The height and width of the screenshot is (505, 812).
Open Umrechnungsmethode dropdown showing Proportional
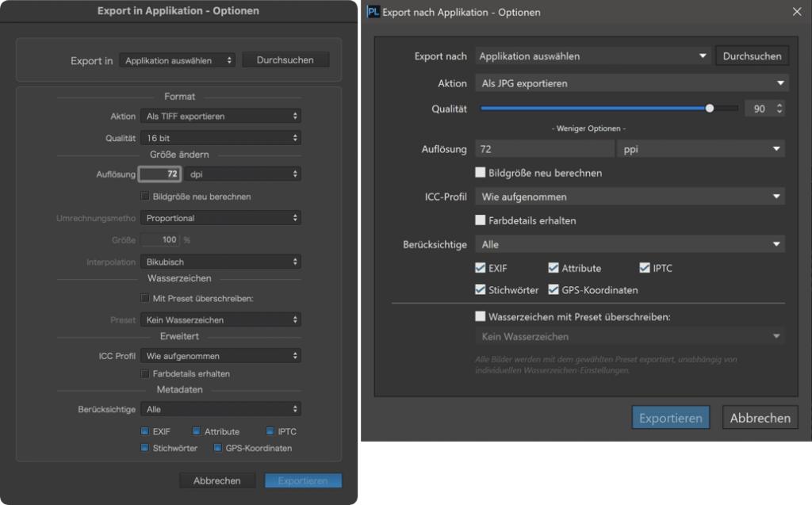point(220,218)
